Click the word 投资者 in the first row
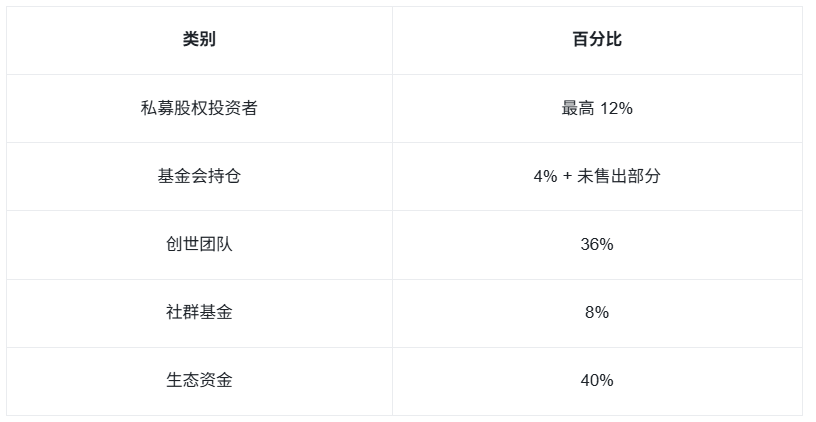This screenshot has height=422, width=816. [x=232, y=108]
